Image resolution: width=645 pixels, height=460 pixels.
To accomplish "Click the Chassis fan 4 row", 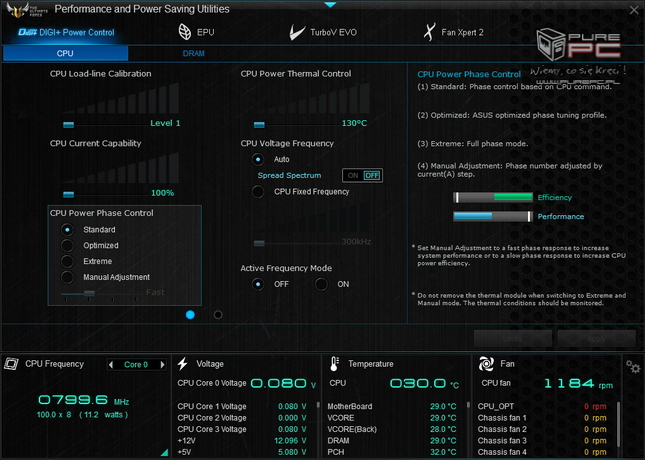I will 542,452.
